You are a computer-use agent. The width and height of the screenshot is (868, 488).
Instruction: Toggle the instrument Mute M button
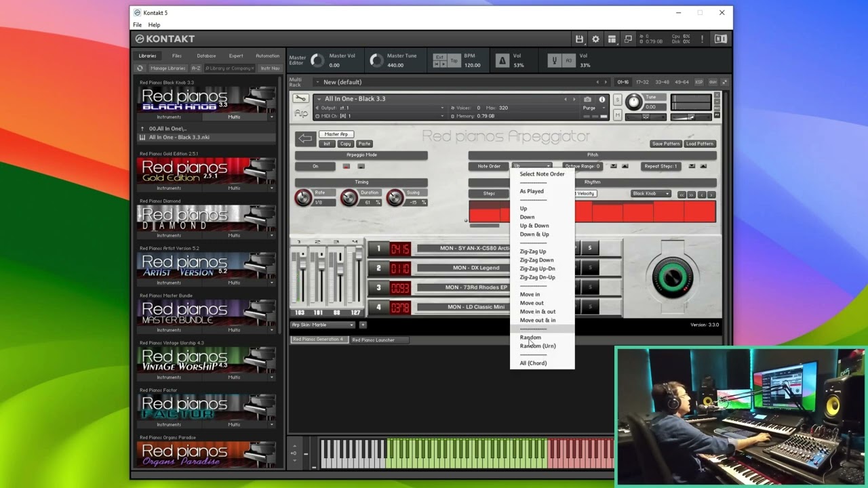click(x=617, y=115)
